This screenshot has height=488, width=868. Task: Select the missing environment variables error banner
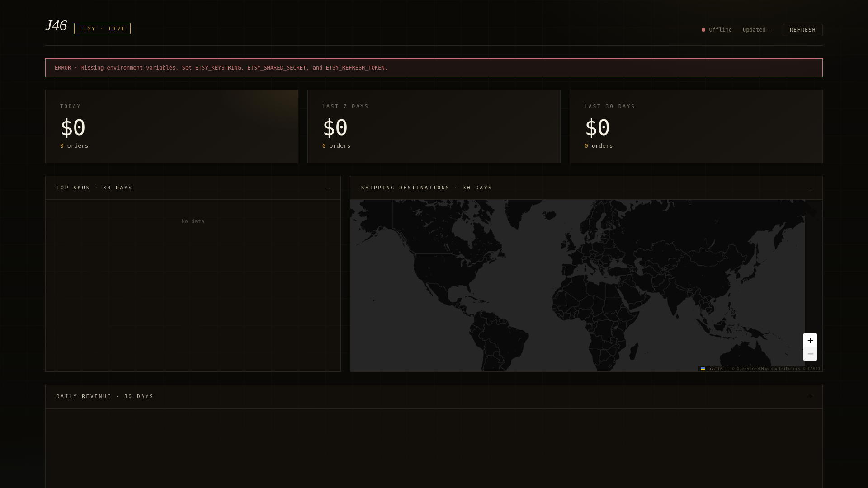pyautogui.click(x=434, y=68)
